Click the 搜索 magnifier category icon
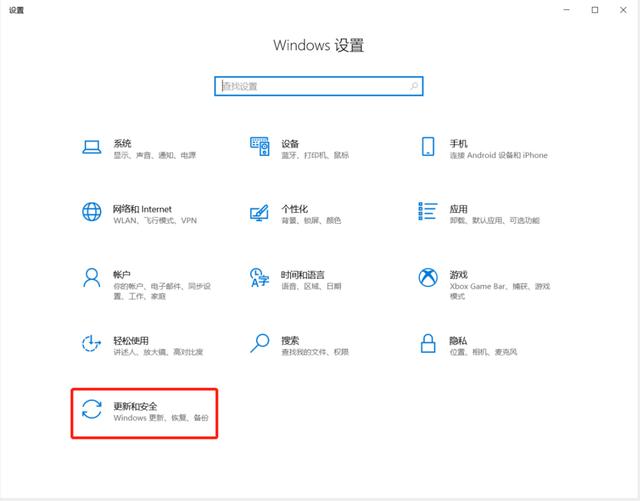 point(260,343)
